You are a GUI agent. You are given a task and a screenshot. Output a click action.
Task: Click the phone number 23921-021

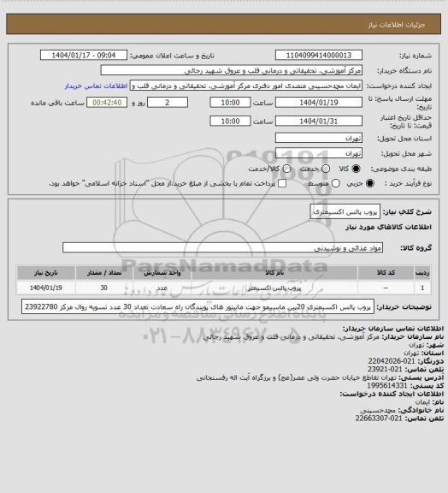point(385,369)
